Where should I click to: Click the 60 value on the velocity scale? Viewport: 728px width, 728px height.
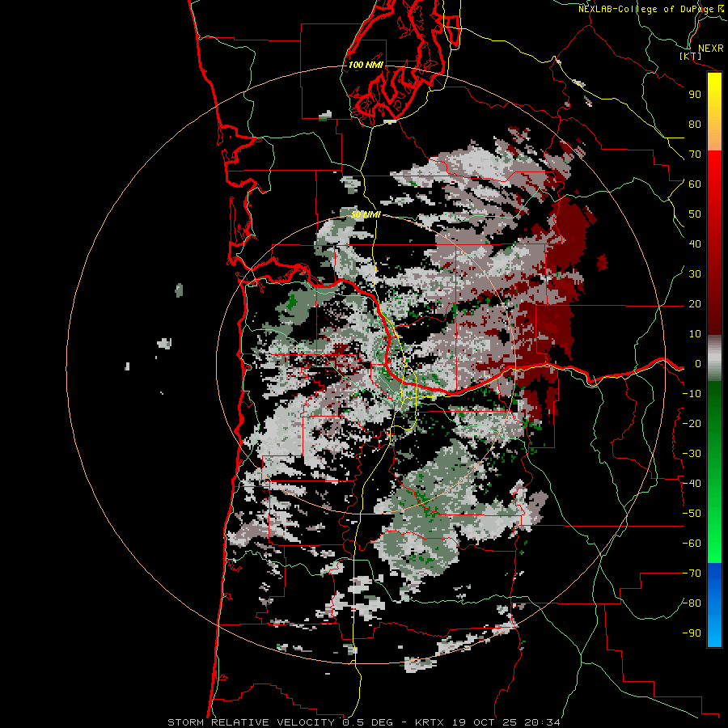tap(695, 184)
